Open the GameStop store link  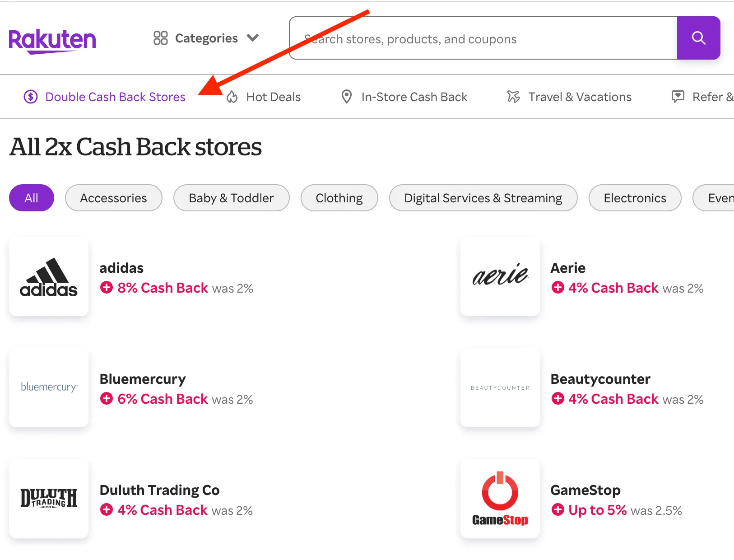(585, 490)
